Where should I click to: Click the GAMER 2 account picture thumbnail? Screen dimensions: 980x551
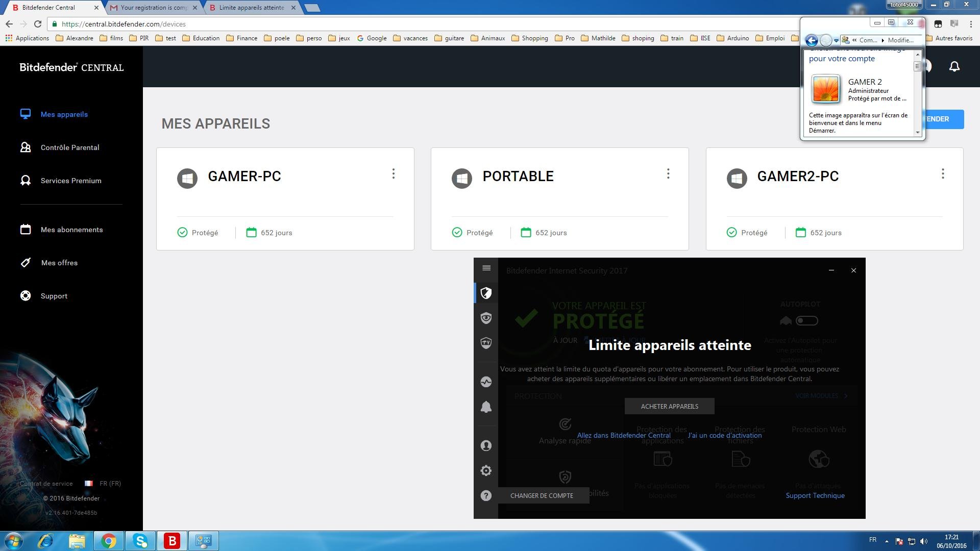coord(825,89)
